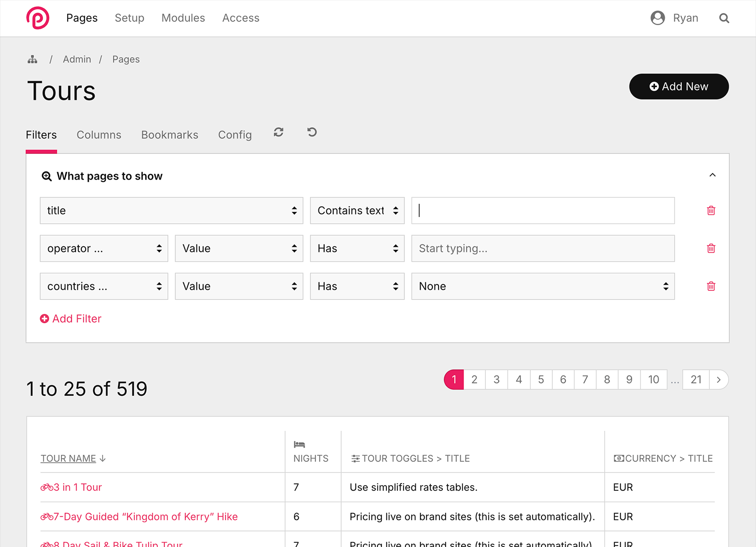Viewport: 756px width, 547px height.
Task: Go to results page 21
Action: (x=696, y=380)
